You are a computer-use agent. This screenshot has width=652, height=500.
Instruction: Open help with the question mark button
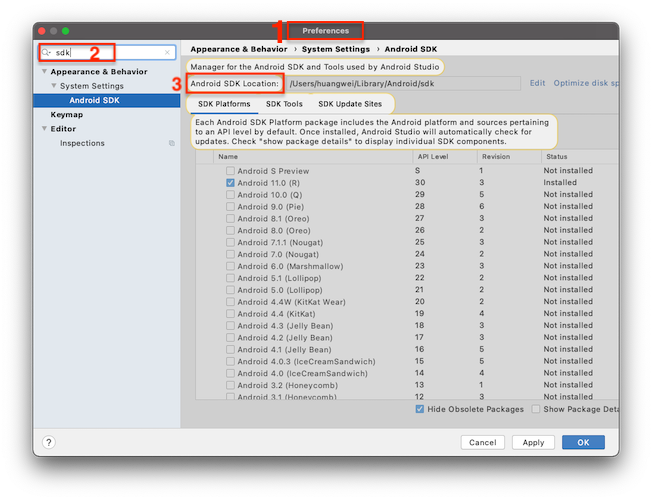pos(48,442)
